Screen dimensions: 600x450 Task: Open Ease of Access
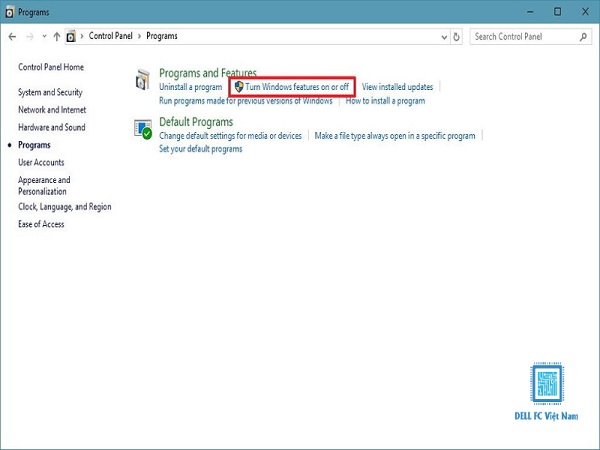[41, 224]
